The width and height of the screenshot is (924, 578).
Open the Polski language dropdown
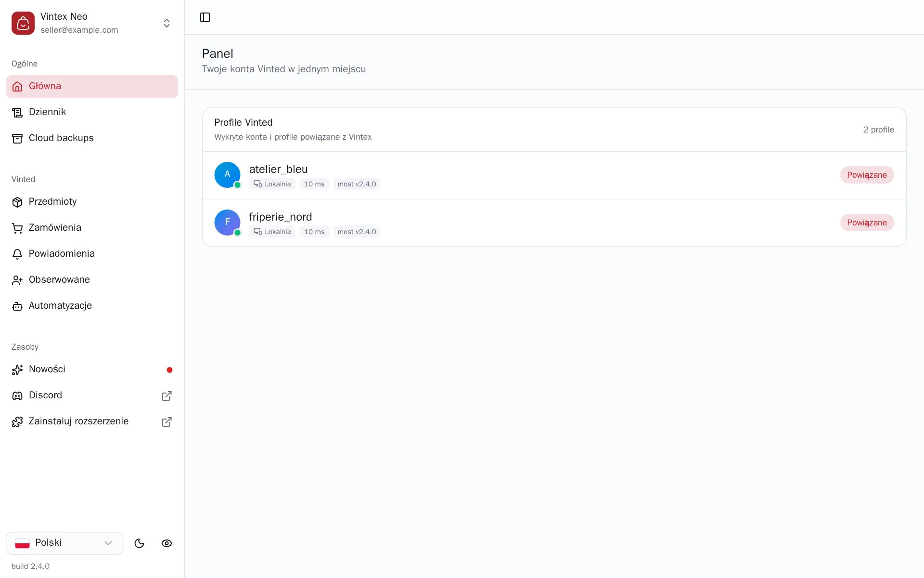[64, 543]
